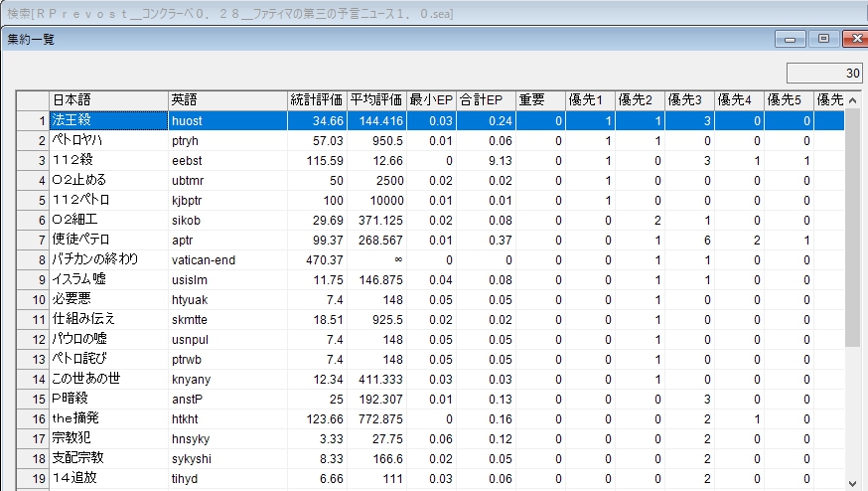Viewport: 868px width, 491px height.
Task: Sort by 日本語 column header
Action: (108, 100)
